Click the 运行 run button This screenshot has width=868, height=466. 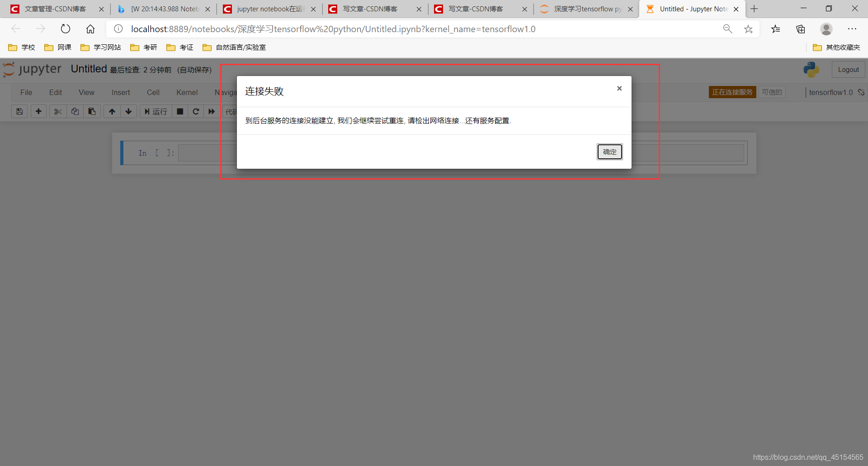click(x=156, y=111)
